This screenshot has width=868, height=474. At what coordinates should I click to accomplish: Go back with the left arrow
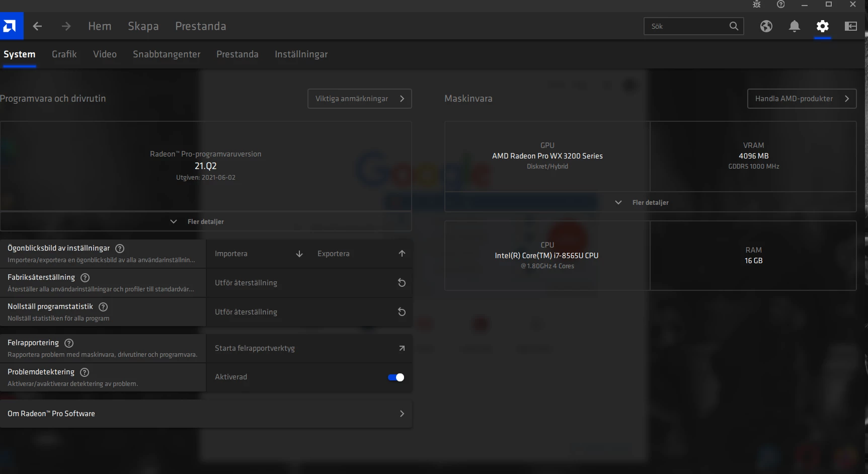tap(37, 26)
